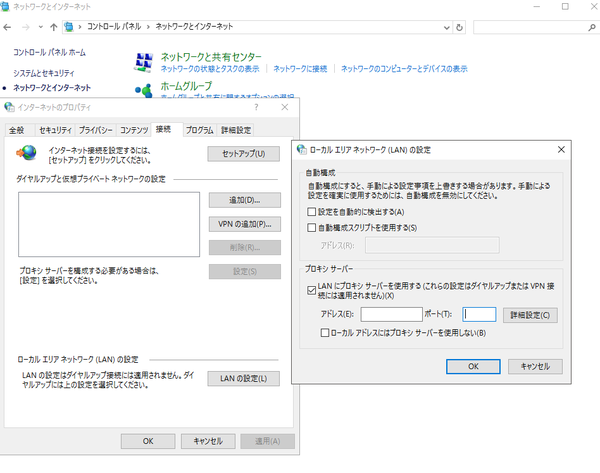The image size is (600, 473).
Task: Cancel the Internet Properties dialog
Action: (x=208, y=441)
